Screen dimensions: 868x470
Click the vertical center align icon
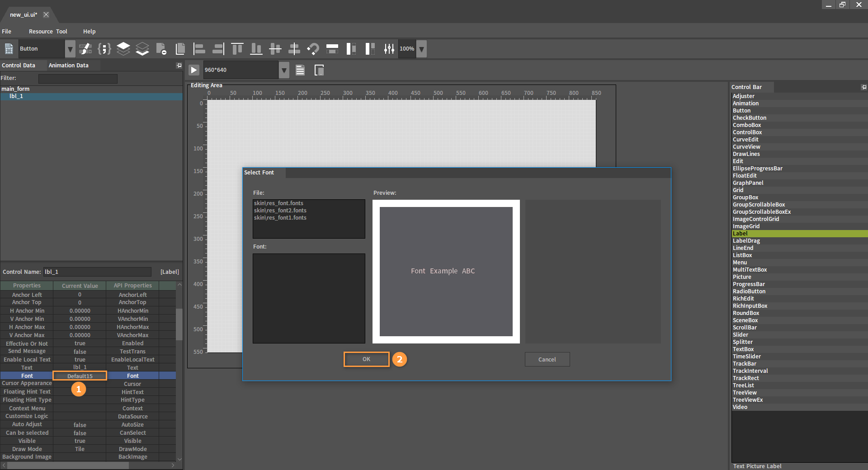point(294,48)
